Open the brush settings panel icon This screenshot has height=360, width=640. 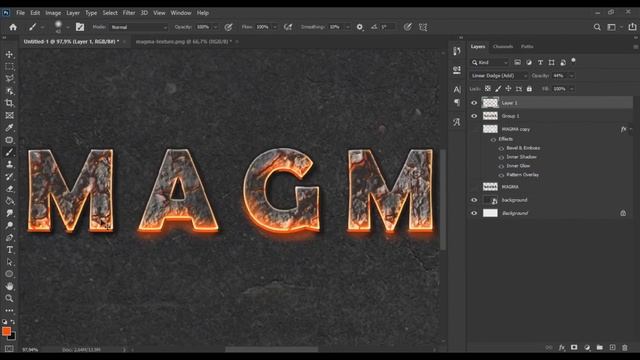(x=80, y=27)
